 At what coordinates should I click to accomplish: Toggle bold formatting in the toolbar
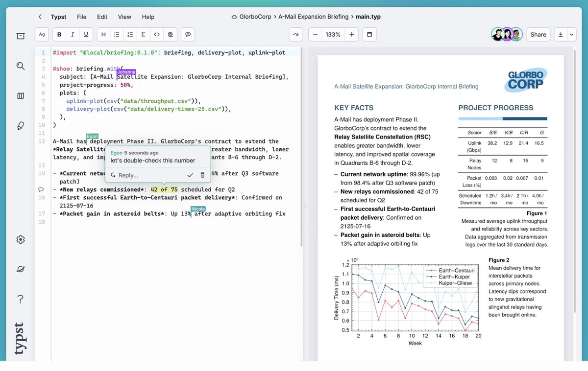[59, 35]
